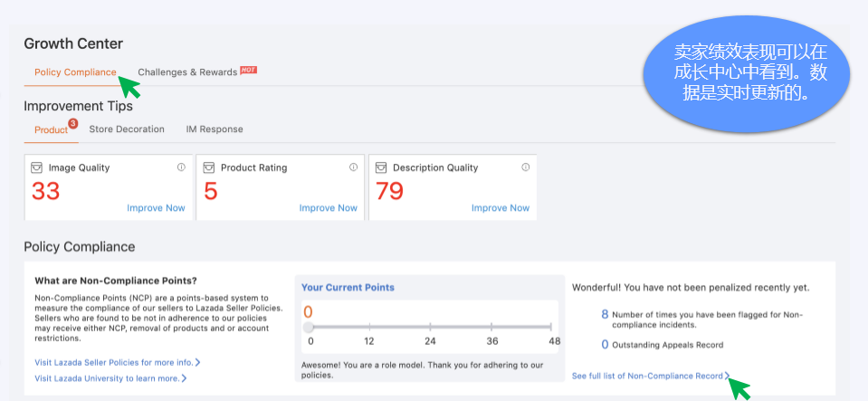Click the flagged incidents count 8

(x=605, y=314)
